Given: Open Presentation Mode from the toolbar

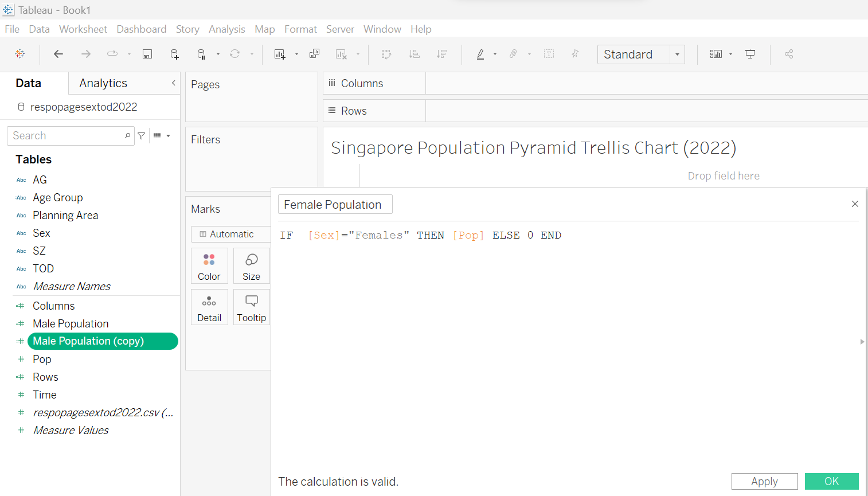Looking at the screenshot, I should point(750,54).
